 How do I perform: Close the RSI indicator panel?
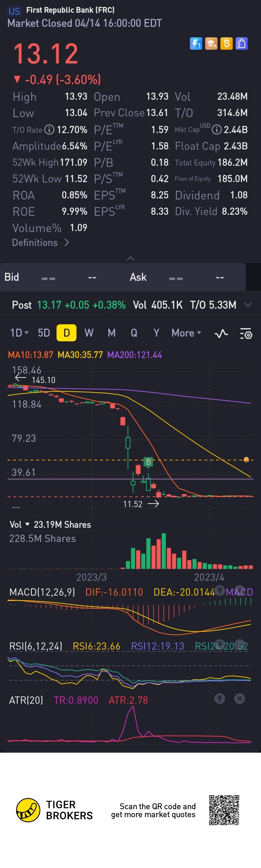click(x=240, y=645)
